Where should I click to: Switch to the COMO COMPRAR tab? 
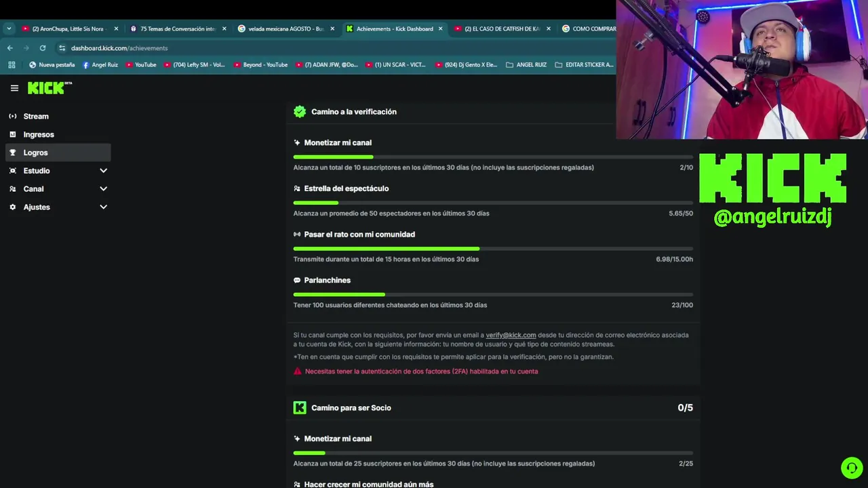pyautogui.click(x=587, y=28)
